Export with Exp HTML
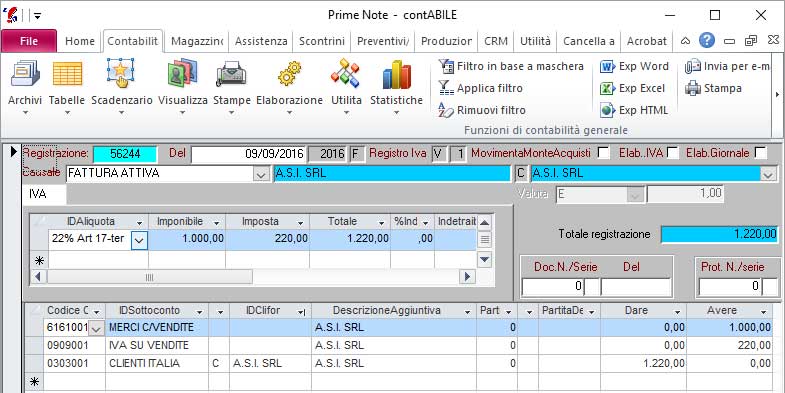 click(634, 110)
